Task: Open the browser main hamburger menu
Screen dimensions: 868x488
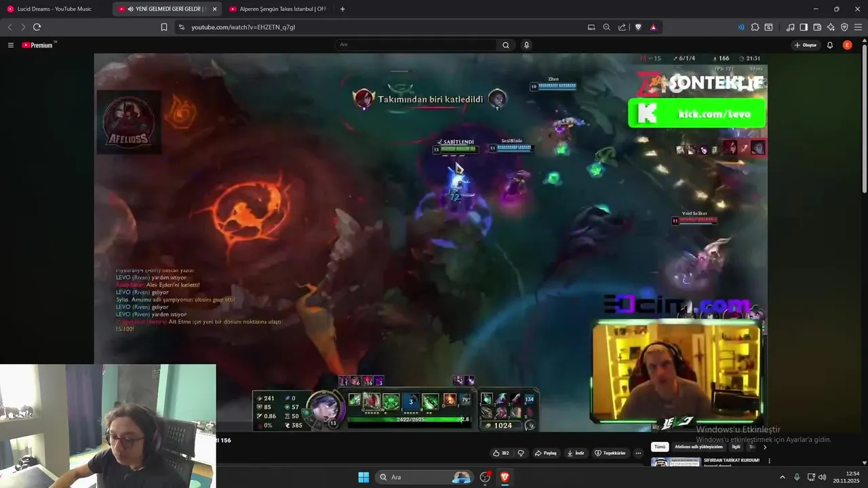Action: click(859, 27)
